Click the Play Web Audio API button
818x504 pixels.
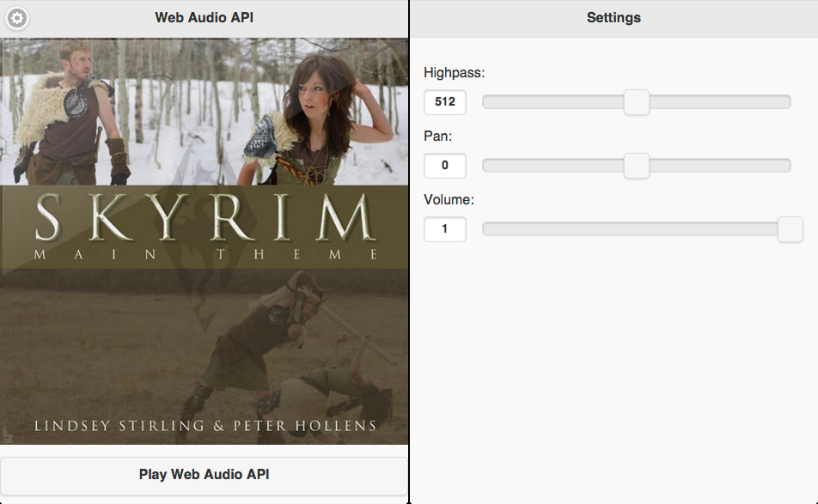[x=204, y=475]
